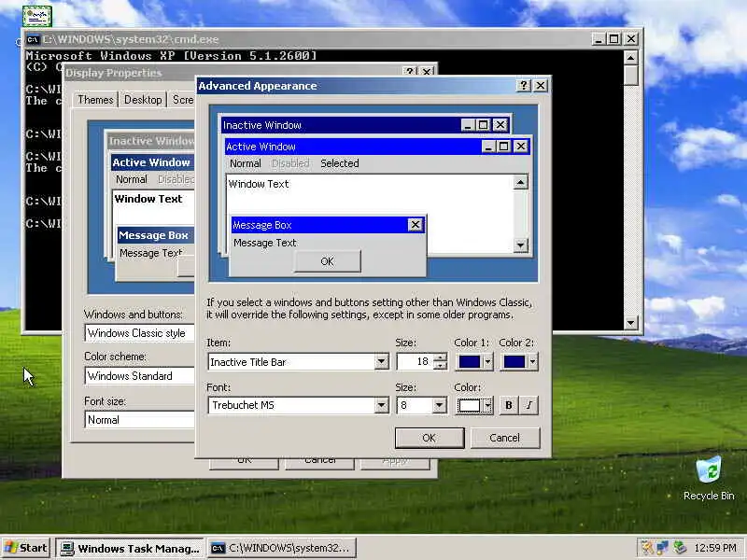Confirm Advanced Appearance with OK
This screenshot has width=747, height=560.
(430, 438)
